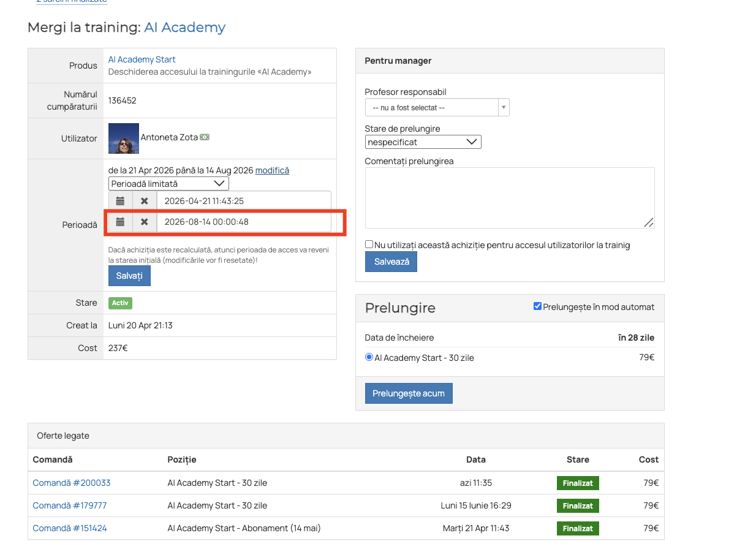This screenshot has height=560, width=756.
Task: Click the Salvați button under period
Action: [129, 276]
